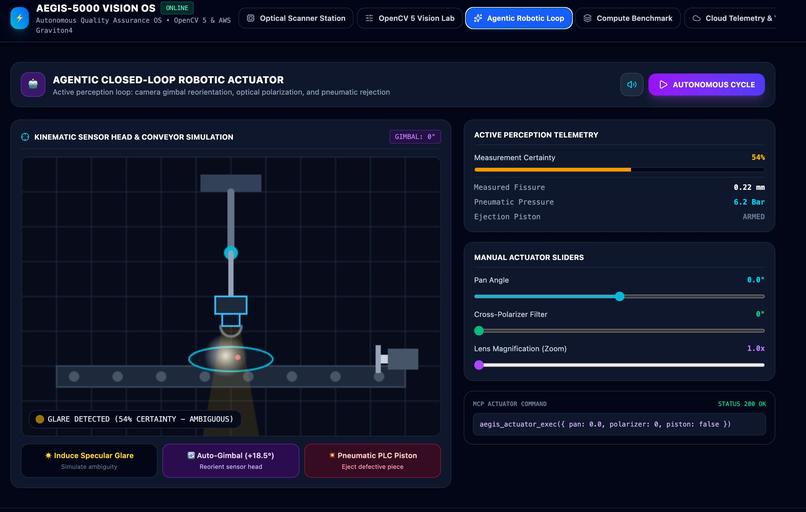Click the Manual Actuator Sliders heading
This screenshot has height=512, width=806.
pos(528,257)
